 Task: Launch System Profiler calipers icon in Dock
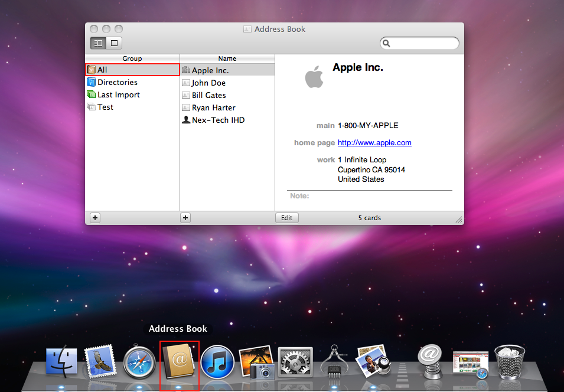(x=334, y=361)
